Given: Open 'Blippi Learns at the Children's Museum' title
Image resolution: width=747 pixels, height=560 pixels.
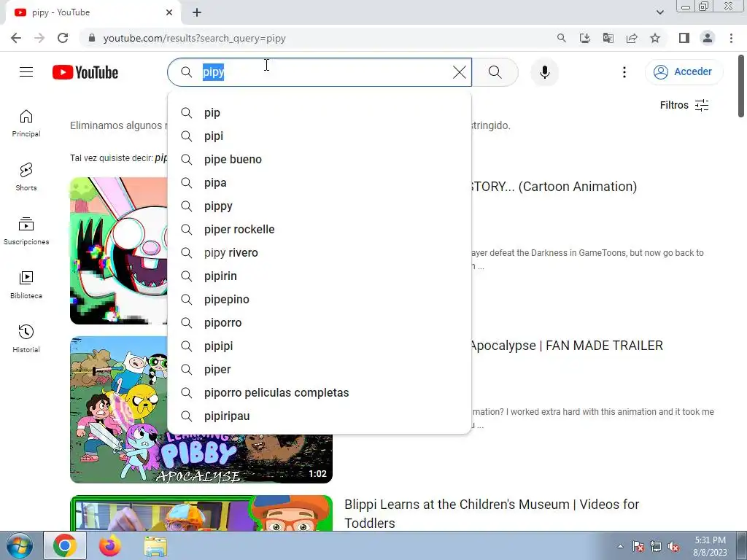Looking at the screenshot, I should click(x=492, y=513).
